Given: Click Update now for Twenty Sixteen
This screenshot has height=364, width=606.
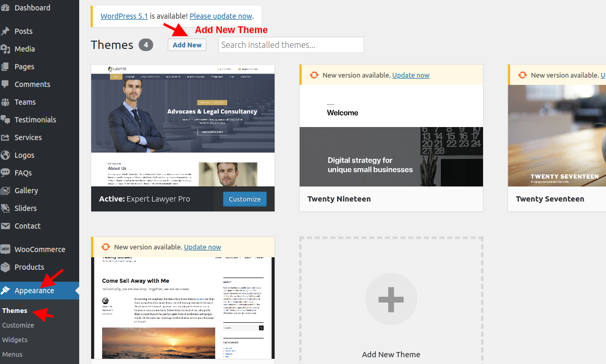Looking at the screenshot, I should pos(203,247).
